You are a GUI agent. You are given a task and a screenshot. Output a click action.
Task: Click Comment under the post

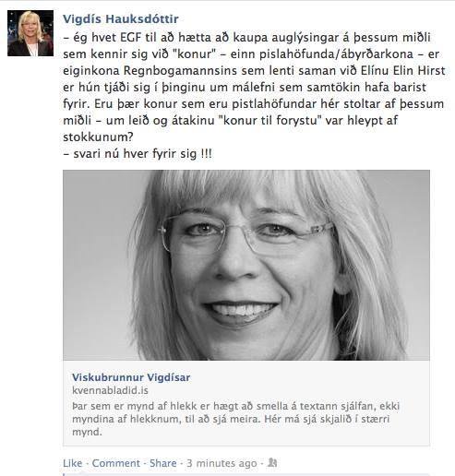[116, 463]
